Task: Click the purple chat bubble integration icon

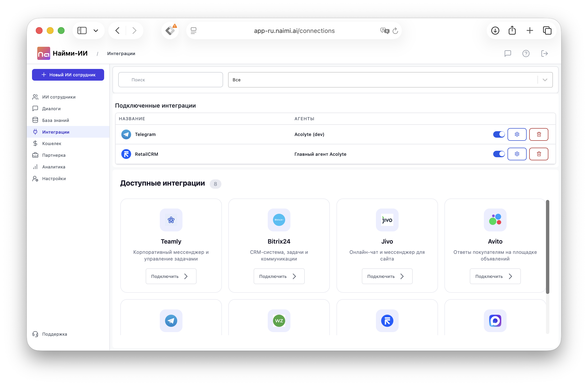Action: 495,321
